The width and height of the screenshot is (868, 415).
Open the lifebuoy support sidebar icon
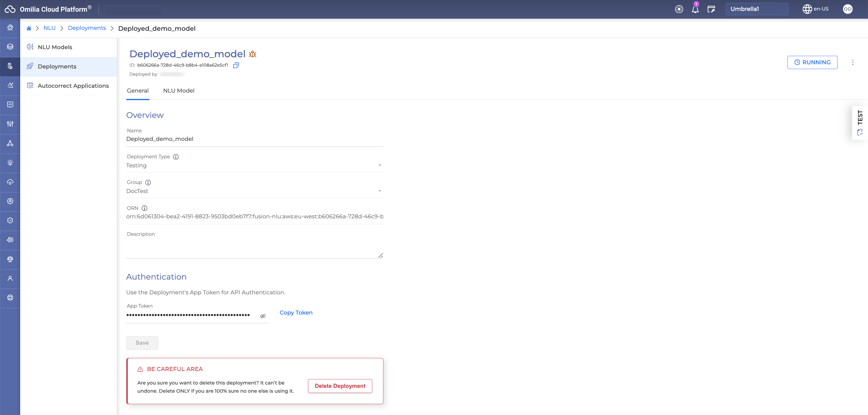point(10,298)
